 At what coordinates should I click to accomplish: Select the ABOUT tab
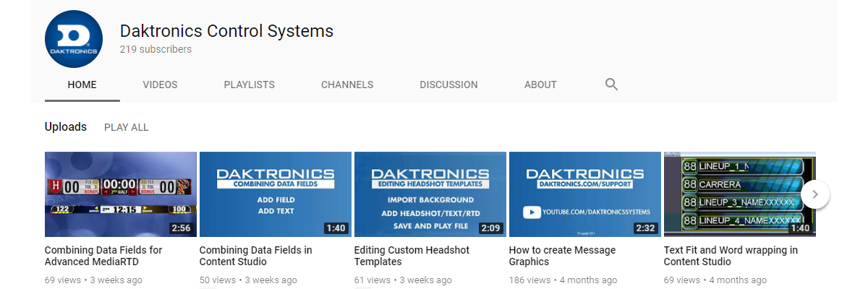coord(540,85)
